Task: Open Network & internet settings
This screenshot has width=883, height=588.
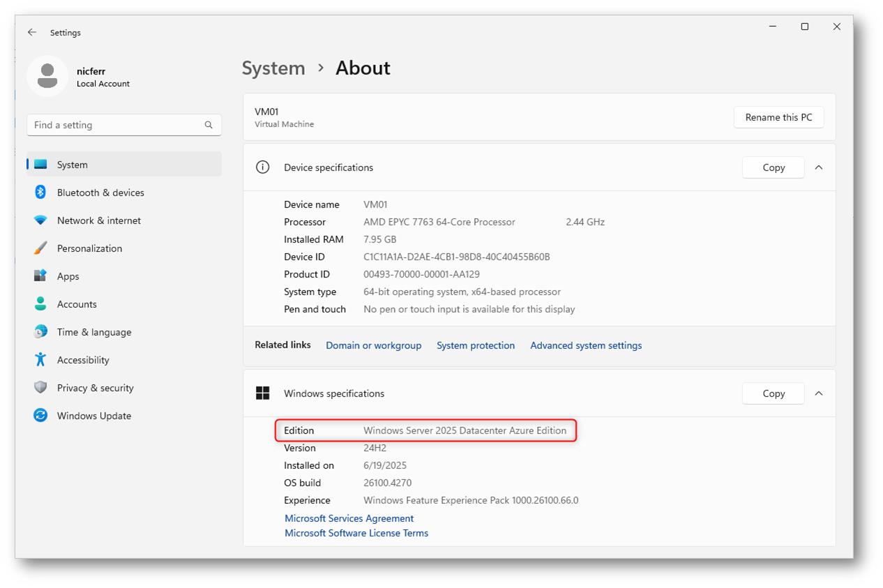Action: tap(124, 220)
